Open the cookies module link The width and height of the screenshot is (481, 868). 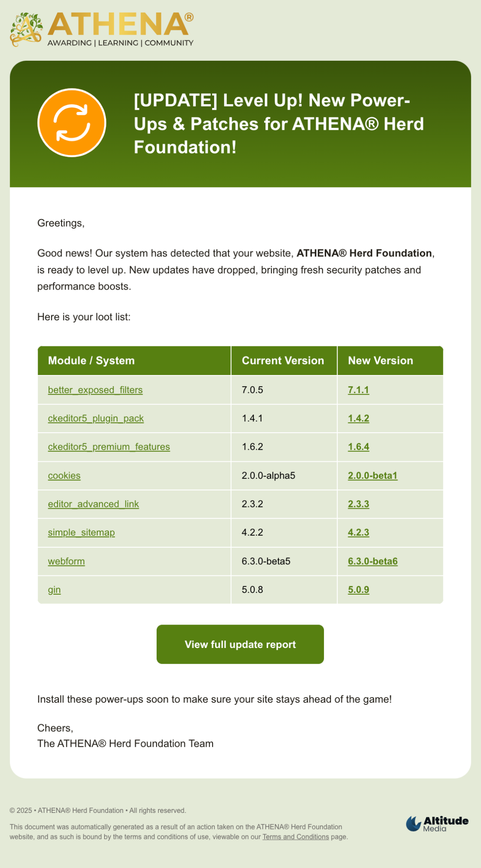[x=64, y=476]
